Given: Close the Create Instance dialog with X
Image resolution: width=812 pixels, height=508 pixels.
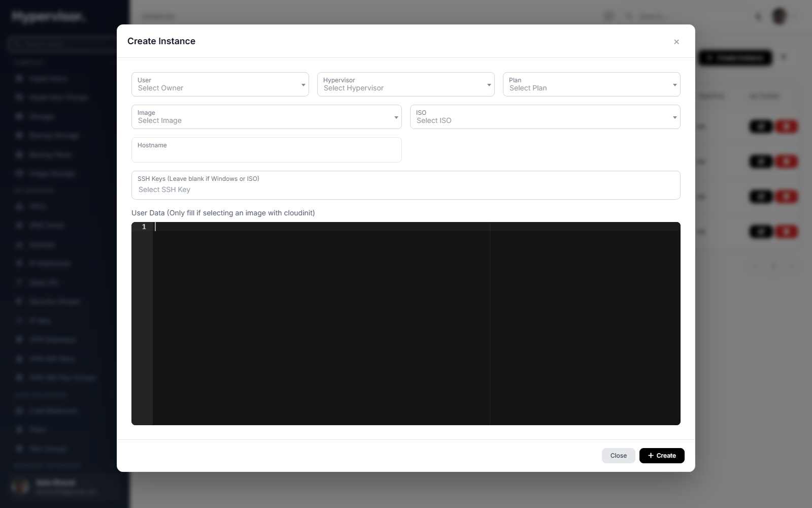Looking at the screenshot, I should tap(676, 42).
